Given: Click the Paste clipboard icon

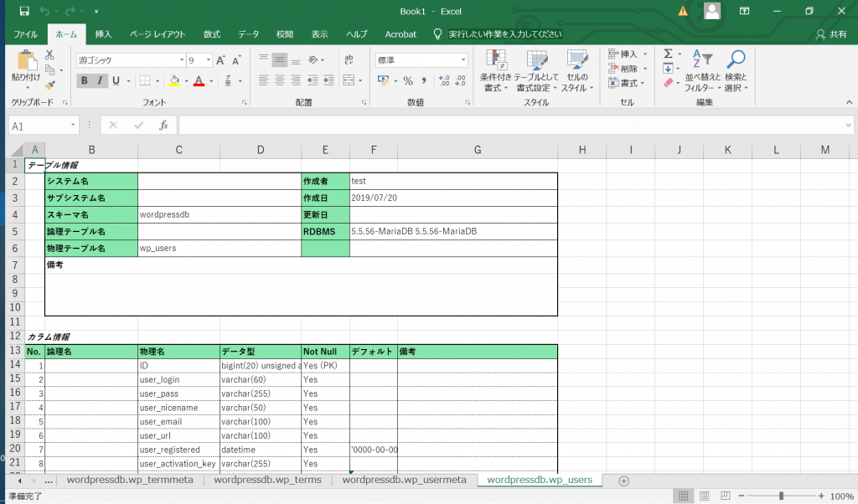Looking at the screenshot, I should [26, 60].
